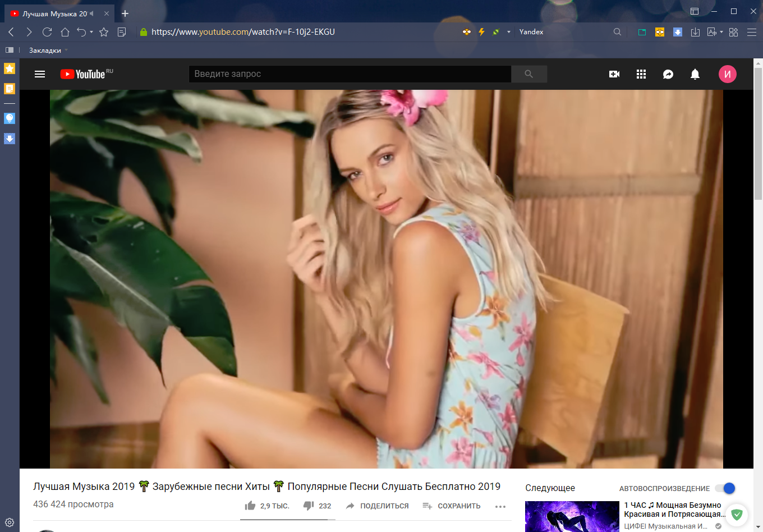Image resolution: width=763 pixels, height=532 pixels.
Task: Click the YouTube create video camera icon
Action: coord(614,74)
